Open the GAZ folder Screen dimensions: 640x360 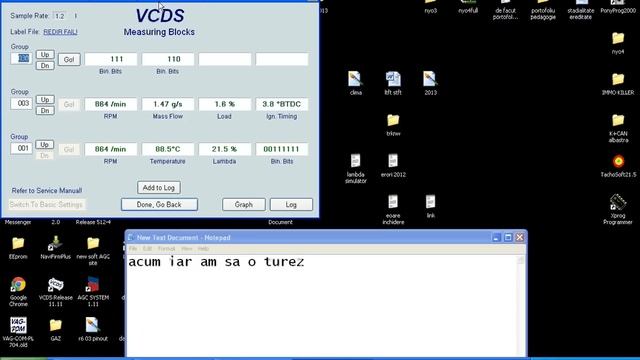point(56,325)
